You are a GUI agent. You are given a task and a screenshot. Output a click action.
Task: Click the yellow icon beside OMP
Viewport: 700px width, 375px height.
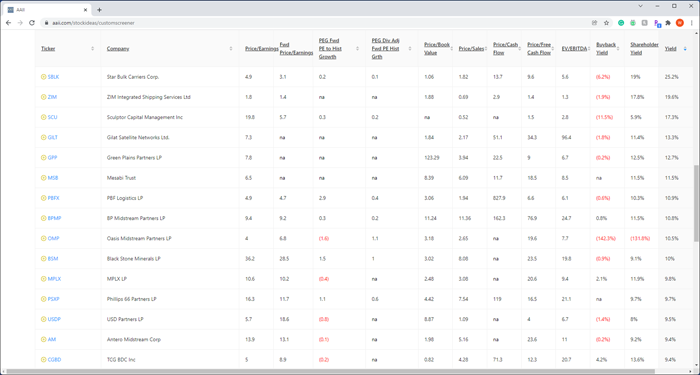[43, 238]
